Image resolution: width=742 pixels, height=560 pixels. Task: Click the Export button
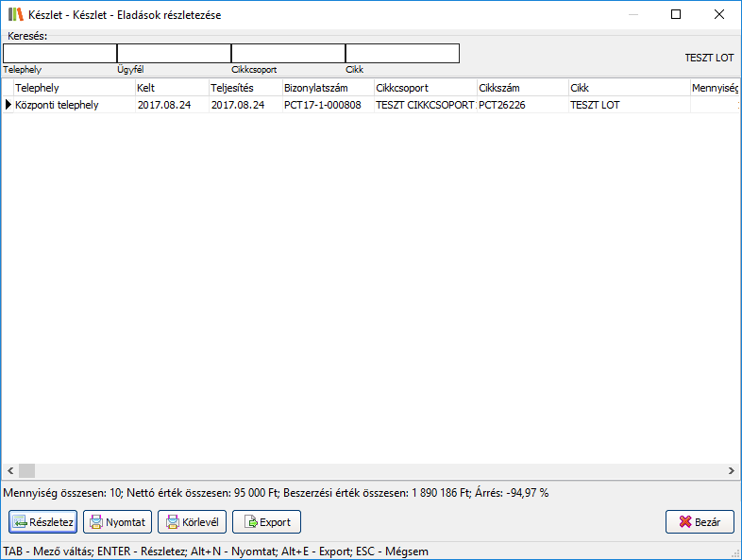tap(266, 521)
